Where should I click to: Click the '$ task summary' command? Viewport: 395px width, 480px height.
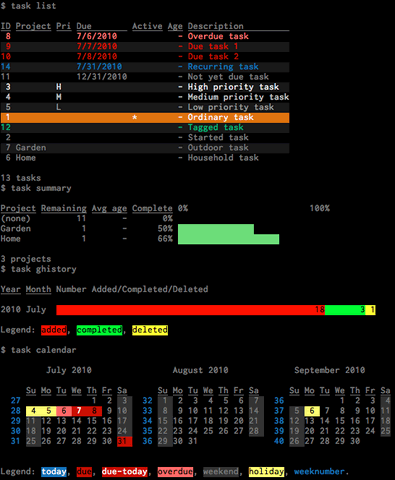coord(36,188)
